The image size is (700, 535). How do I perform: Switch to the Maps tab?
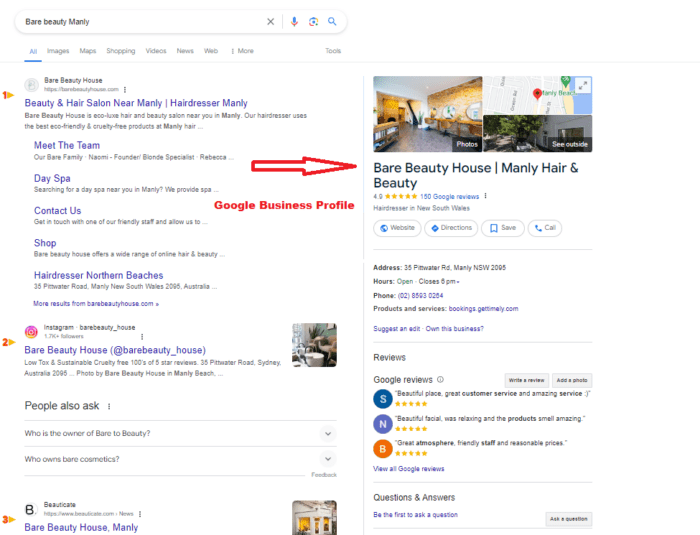pyautogui.click(x=88, y=51)
